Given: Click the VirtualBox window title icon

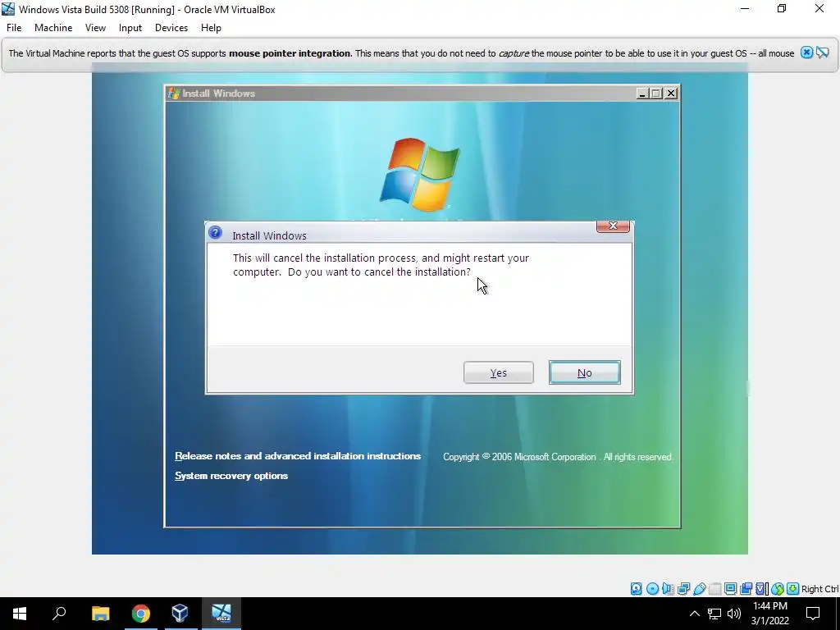Looking at the screenshot, I should click(x=8, y=9).
